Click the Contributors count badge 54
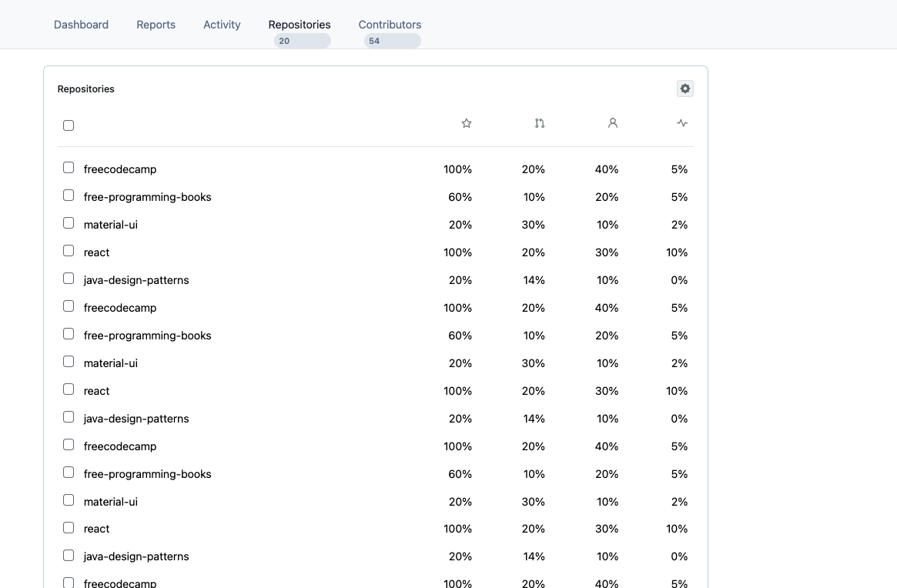 pos(392,41)
